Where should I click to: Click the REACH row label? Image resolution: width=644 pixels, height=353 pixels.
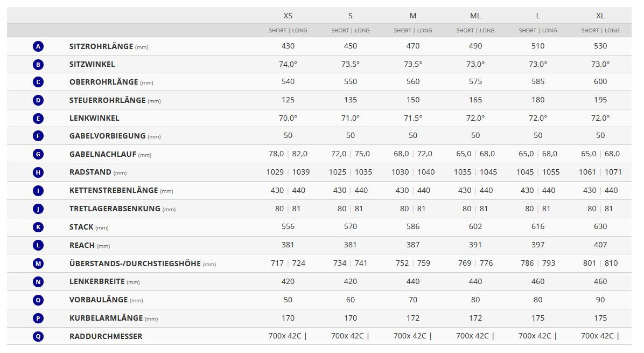coord(82,245)
